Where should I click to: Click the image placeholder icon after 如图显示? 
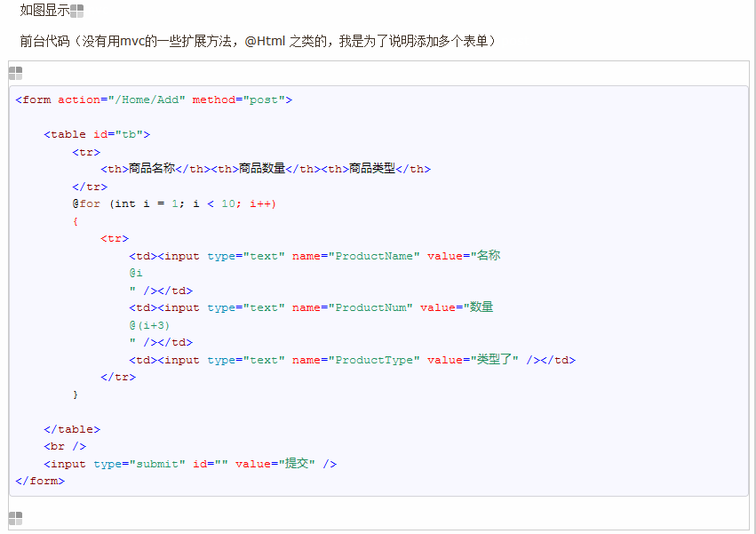pos(76,11)
